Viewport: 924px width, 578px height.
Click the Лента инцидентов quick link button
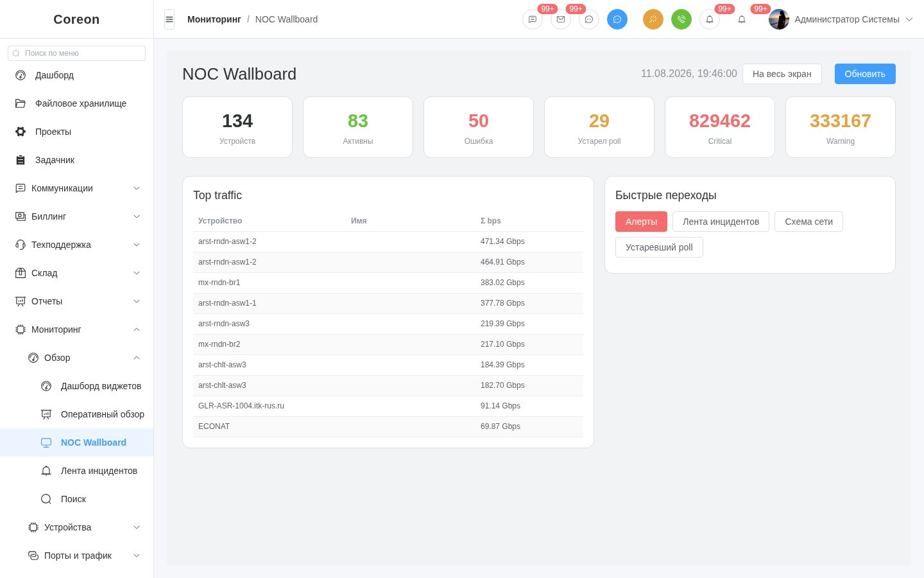click(x=721, y=222)
